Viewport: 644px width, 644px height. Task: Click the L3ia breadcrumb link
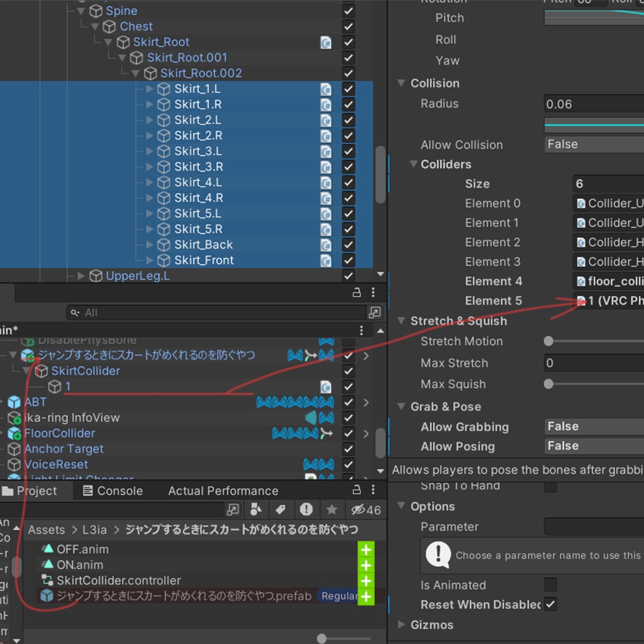[x=94, y=530]
